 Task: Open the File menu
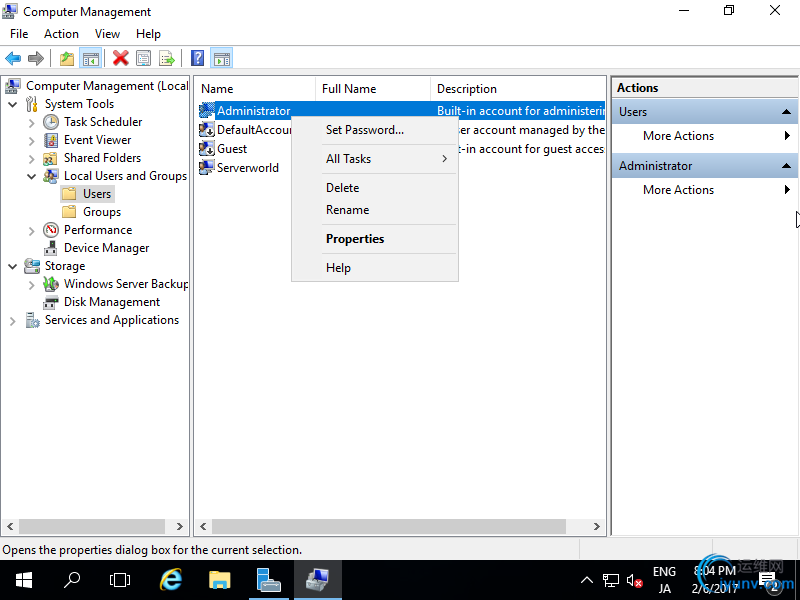(x=19, y=34)
